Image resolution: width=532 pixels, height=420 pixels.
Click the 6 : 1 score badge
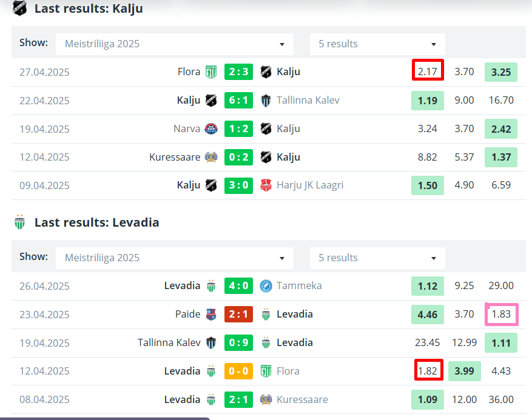point(239,101)
